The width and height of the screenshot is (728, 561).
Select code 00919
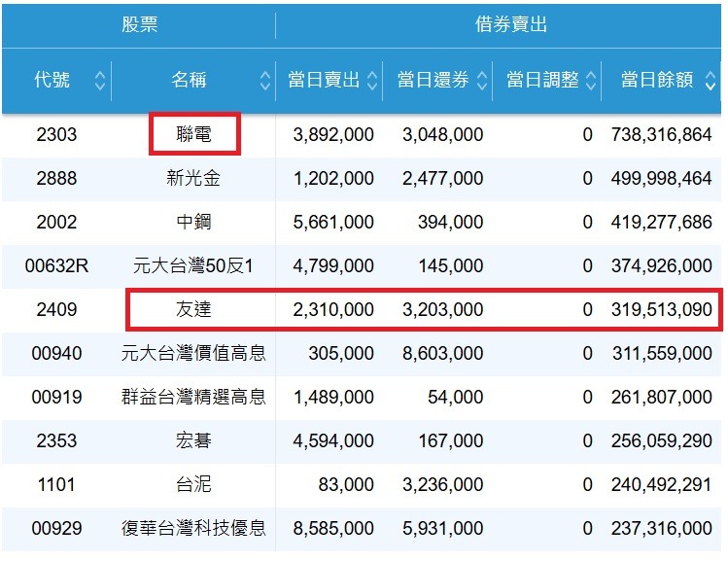pos(56,397)
